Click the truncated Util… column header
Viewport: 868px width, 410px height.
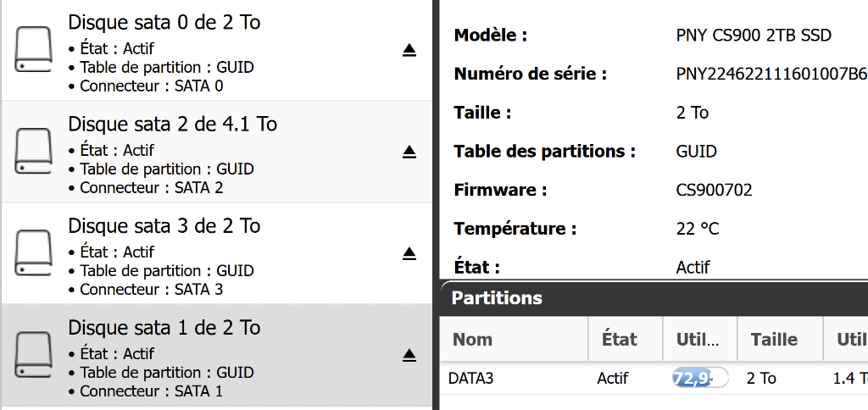[x=698, y=340]
